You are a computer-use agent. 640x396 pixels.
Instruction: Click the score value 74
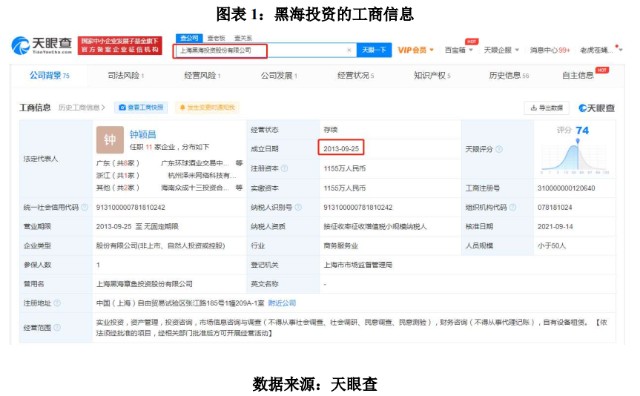coord(582,130)
